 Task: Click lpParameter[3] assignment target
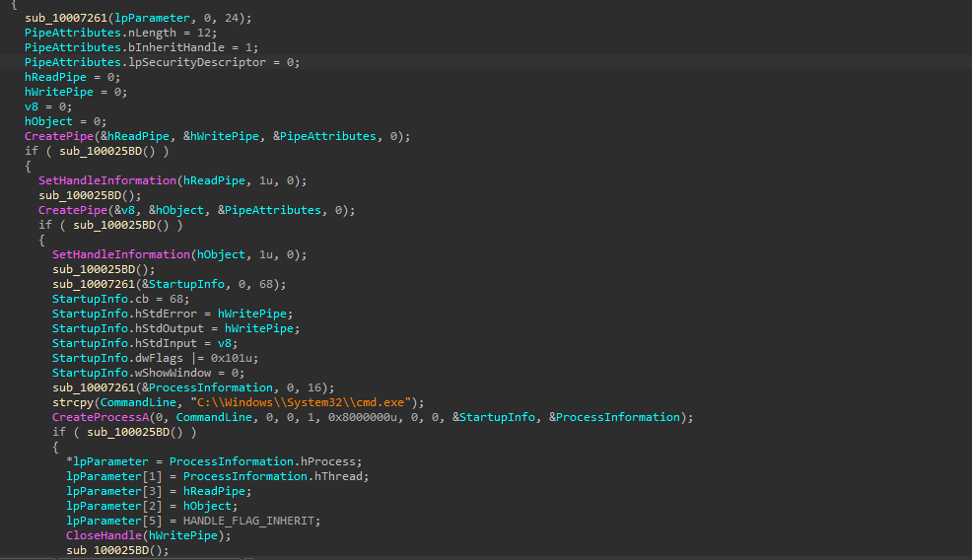pos(114,491)
